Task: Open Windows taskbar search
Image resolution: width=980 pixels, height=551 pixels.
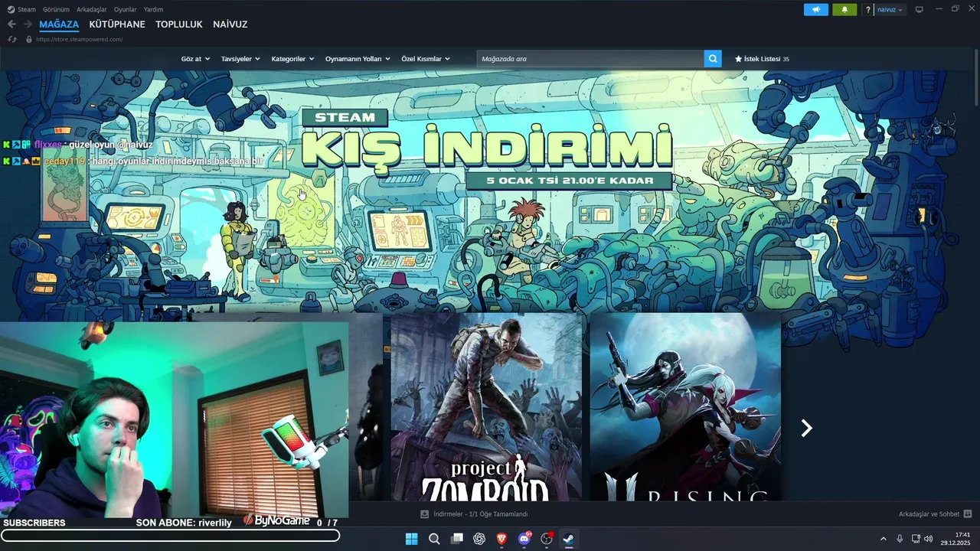Action: pos(434,539)
